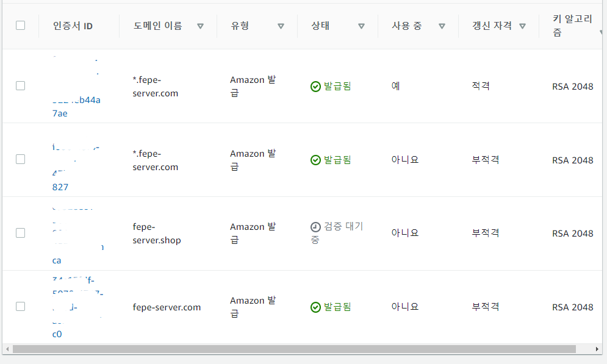Screen dimensions: 607x364
Task: Toggle the select-all header checkbox
Action: coord(21,26)
